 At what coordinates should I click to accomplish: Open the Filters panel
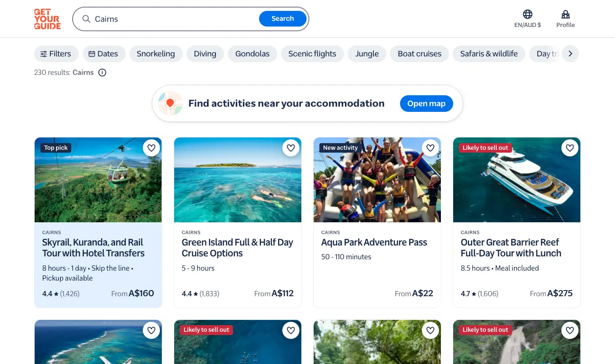[56, 54]
